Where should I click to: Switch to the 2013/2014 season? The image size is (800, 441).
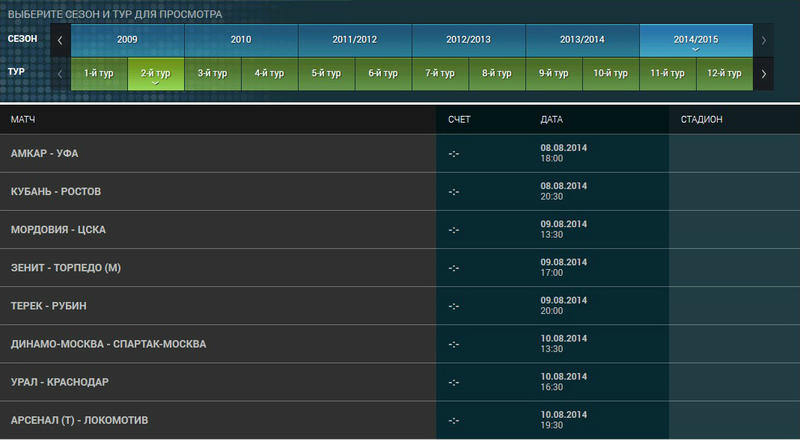point(582,40)
